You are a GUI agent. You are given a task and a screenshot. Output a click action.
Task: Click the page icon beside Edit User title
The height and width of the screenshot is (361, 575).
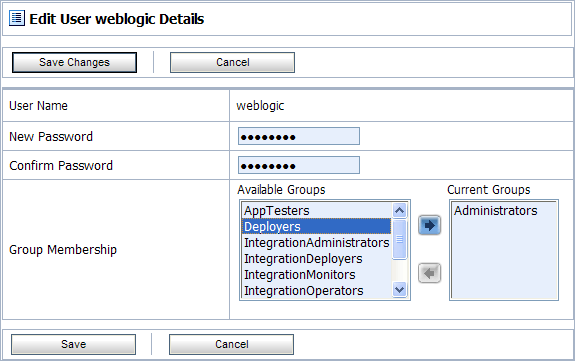click(x=17, y=18)
